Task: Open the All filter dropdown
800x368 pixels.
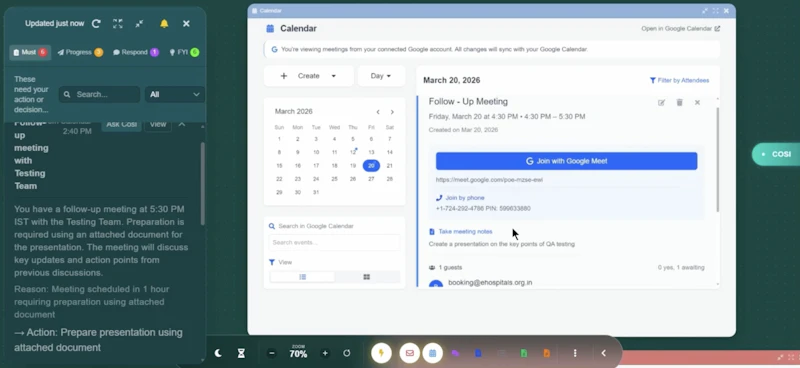Action: coord(174,94)
